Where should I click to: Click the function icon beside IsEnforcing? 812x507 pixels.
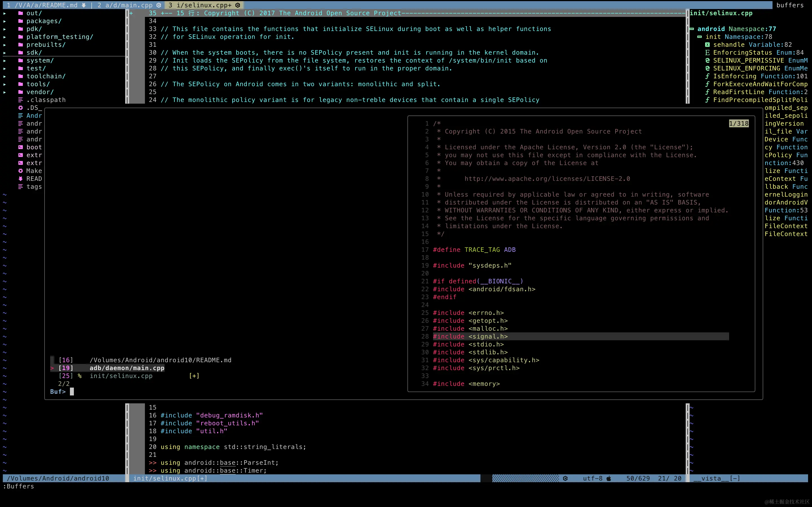point(707,76)
